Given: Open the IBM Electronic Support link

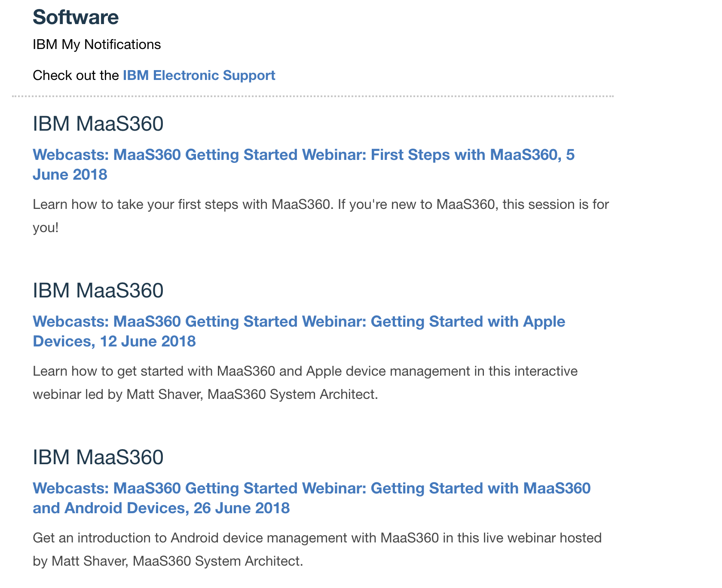Looking at the screenshot, I should click(x=199, y=75).
